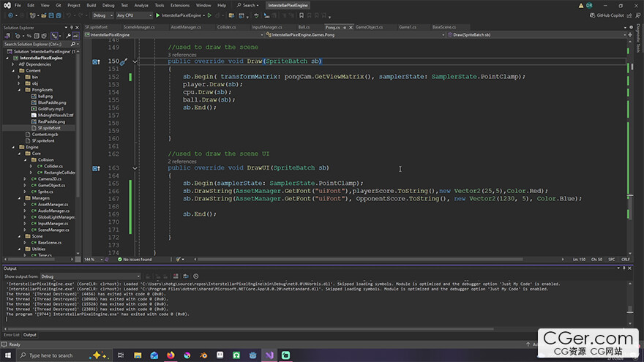Open the Build menu

(x=91, y=5)
